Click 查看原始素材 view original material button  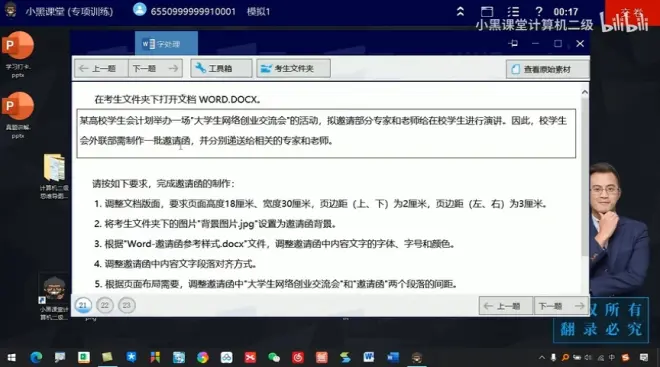[x=547, y=69]
